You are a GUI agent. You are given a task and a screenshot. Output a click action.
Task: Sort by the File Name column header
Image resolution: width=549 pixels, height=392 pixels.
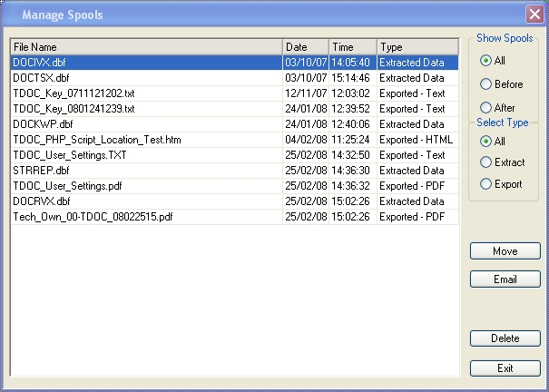(146, 47)
